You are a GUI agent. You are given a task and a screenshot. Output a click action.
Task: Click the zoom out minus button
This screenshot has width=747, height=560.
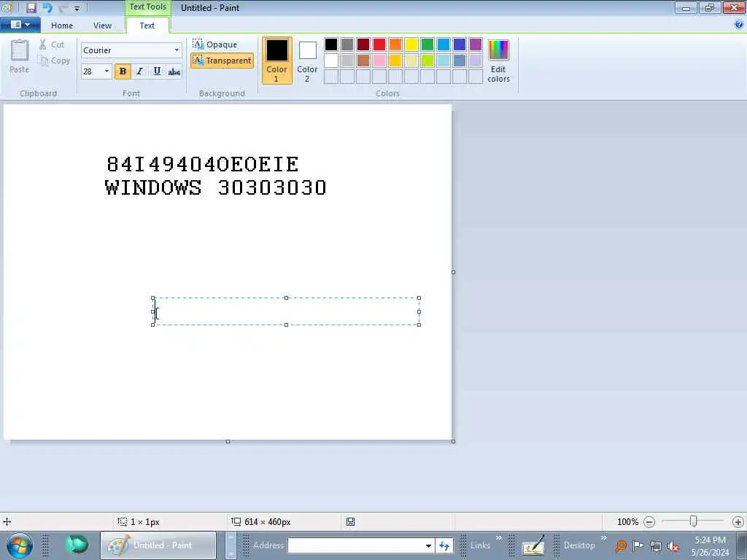pyautogui.click(x=649, y=522)
